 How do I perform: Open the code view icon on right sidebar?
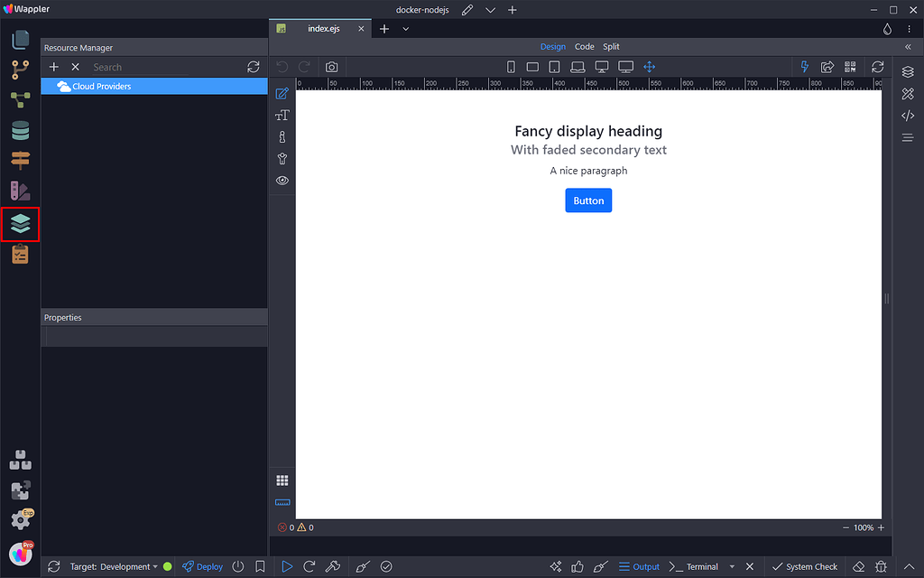pyautogui.click(x=908, y=116)
